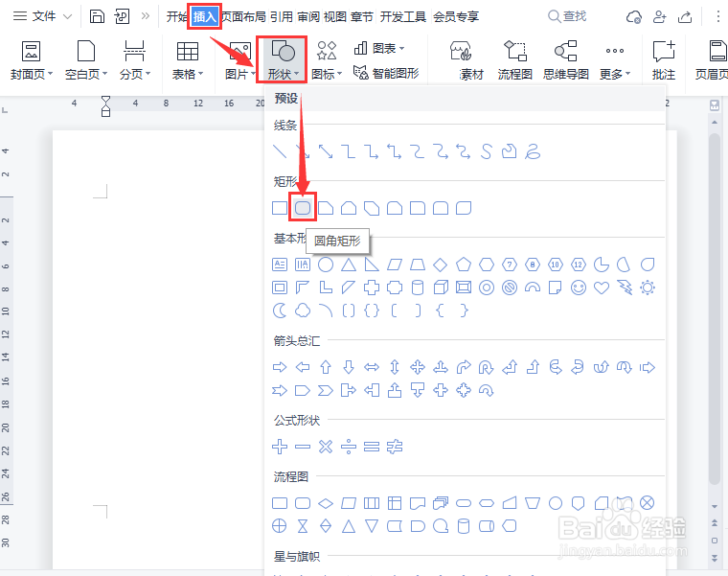Select the heptagon shape labeled 7

point(510,265)
